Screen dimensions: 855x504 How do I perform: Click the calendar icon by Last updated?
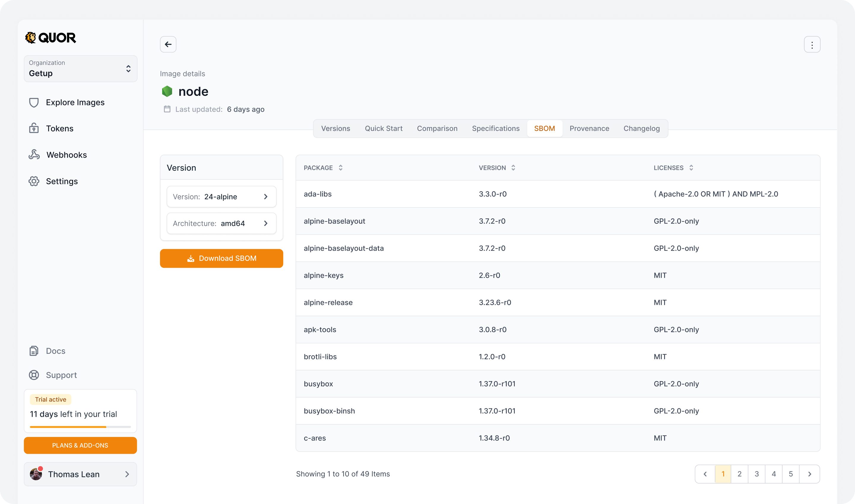click(x=167, y=109)
